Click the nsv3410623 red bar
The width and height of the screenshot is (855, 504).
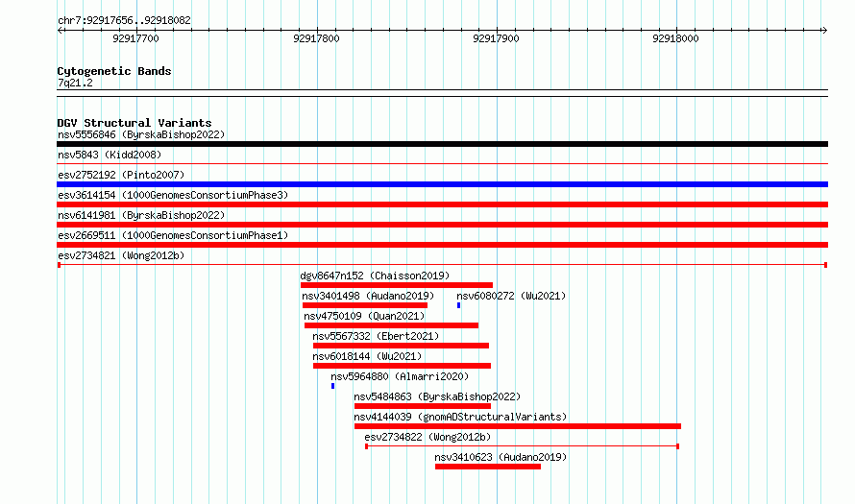(488, 467)
